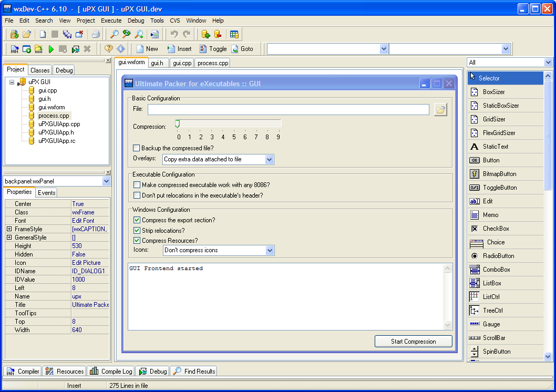This screenshot has height=392, width=556.
Task: Click the green Debug play icon
Action: tap(51, 49)
